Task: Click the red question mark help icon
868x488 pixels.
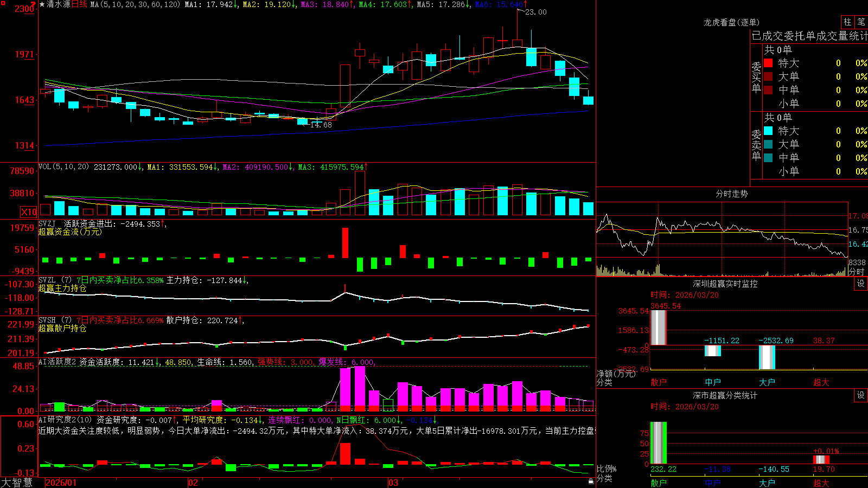Action: point(34,4)
